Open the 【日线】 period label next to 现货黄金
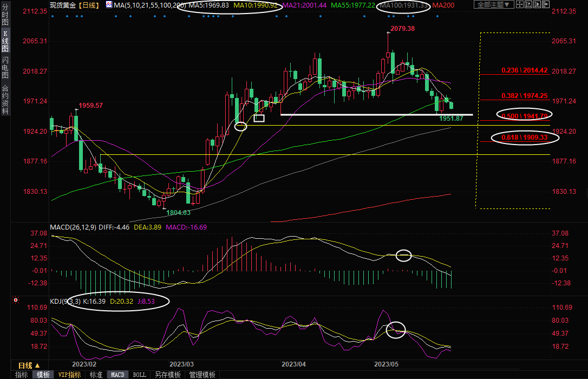This screenshot has height=379, width=588. [x=88, y=5]
